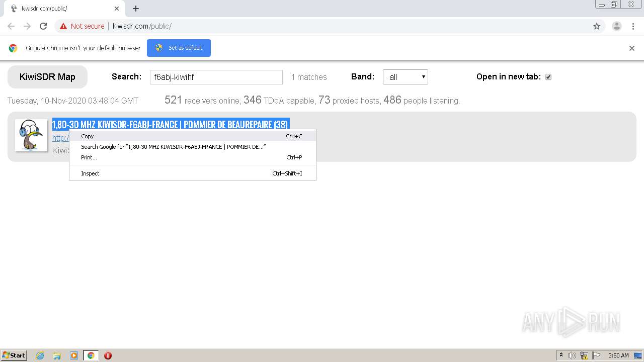644x362 pixels.
Task: Toggle the Open in new tab checkbox
Action: point(548,77)
